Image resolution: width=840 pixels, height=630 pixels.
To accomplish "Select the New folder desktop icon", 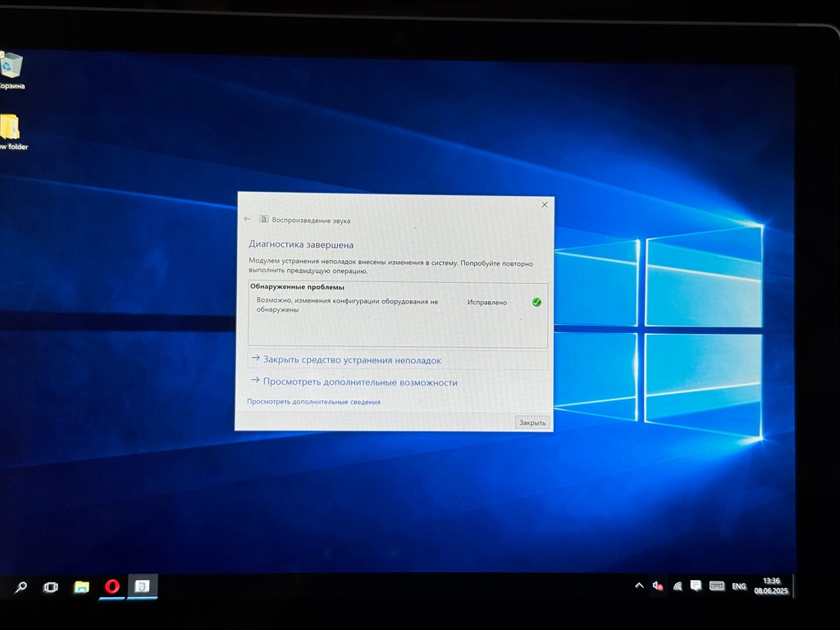I will coord(11,132).
